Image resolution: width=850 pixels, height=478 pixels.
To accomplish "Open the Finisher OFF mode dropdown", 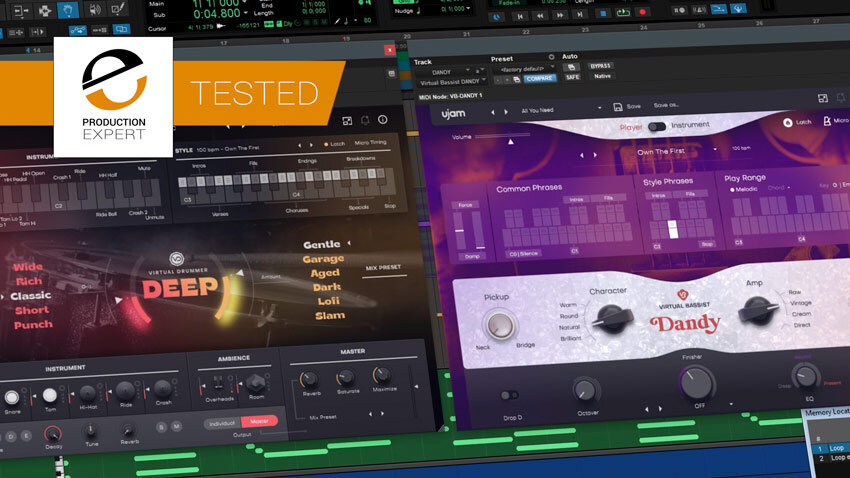I will click(x=731, y=404).
